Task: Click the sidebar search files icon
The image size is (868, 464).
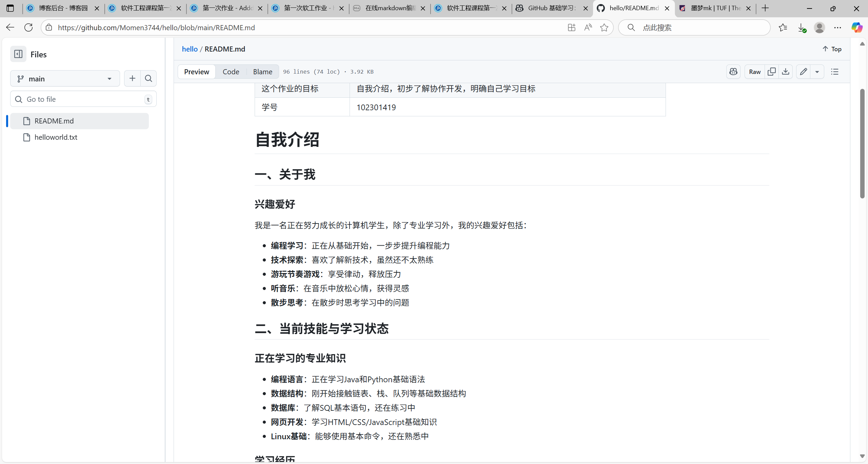Action: [149, 79]
